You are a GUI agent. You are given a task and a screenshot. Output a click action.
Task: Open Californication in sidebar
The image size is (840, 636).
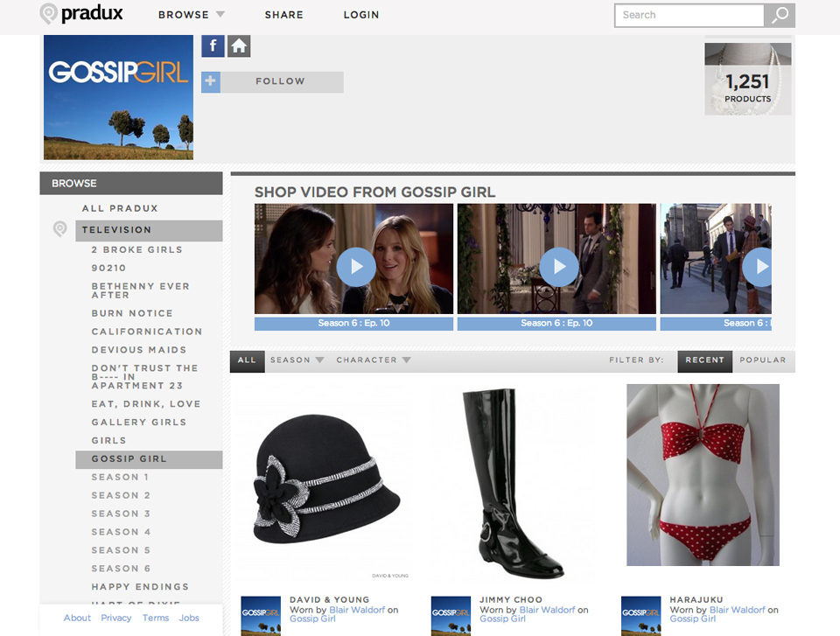point(147,332)
